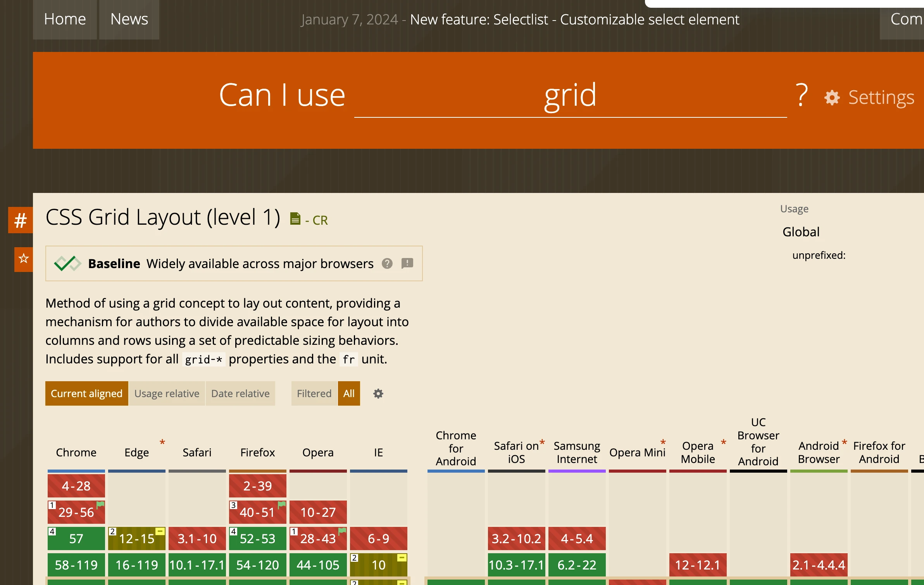The height and width of the screenshot is (585, 924).
Task: Click note 1 on Opera 28-43
Action: [294, 532]
